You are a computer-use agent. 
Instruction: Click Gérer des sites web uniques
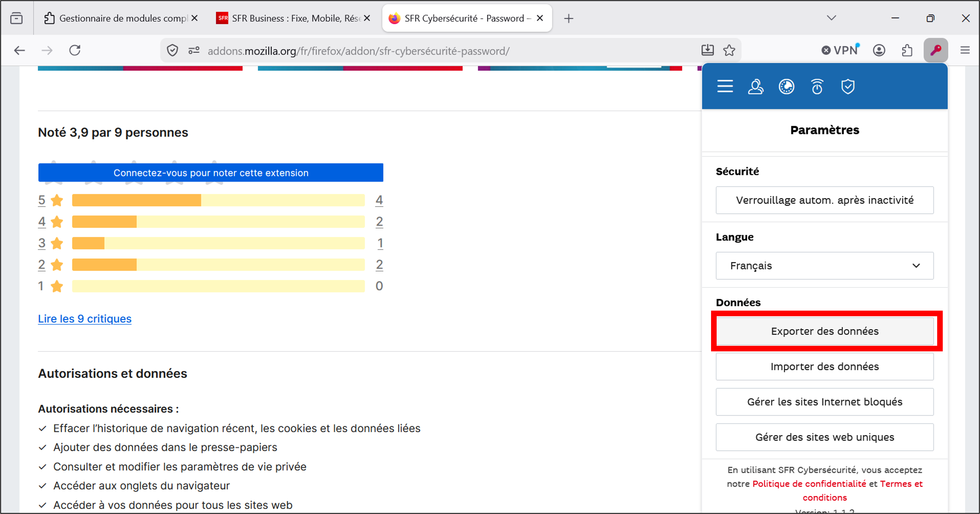(824, 437)
